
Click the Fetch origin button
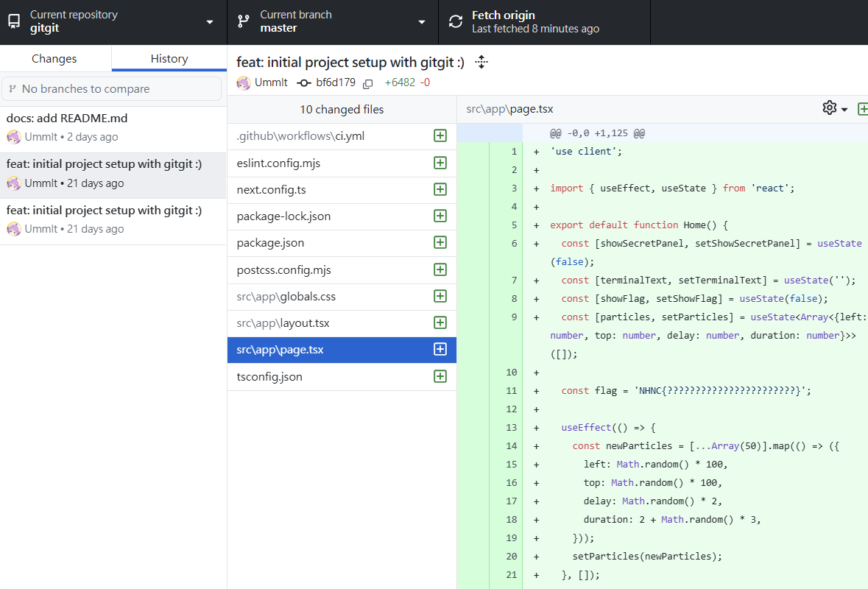(544, 22)
